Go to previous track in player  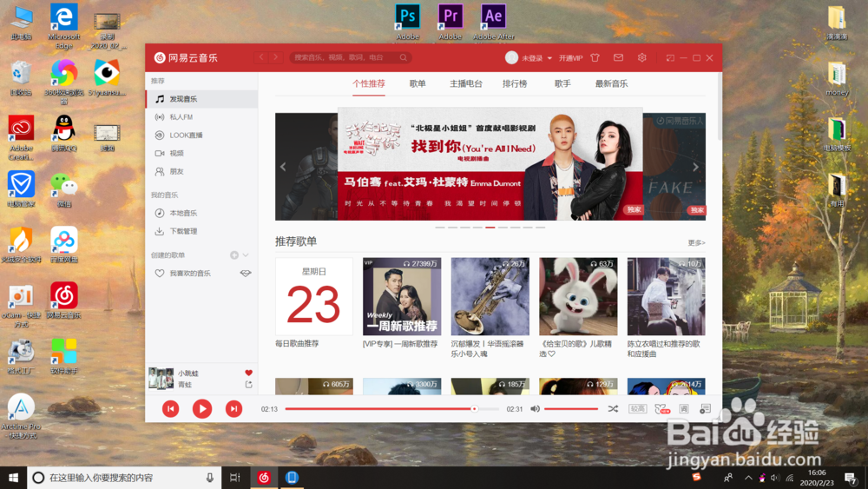pyautogui.click(x=170, y=409)
